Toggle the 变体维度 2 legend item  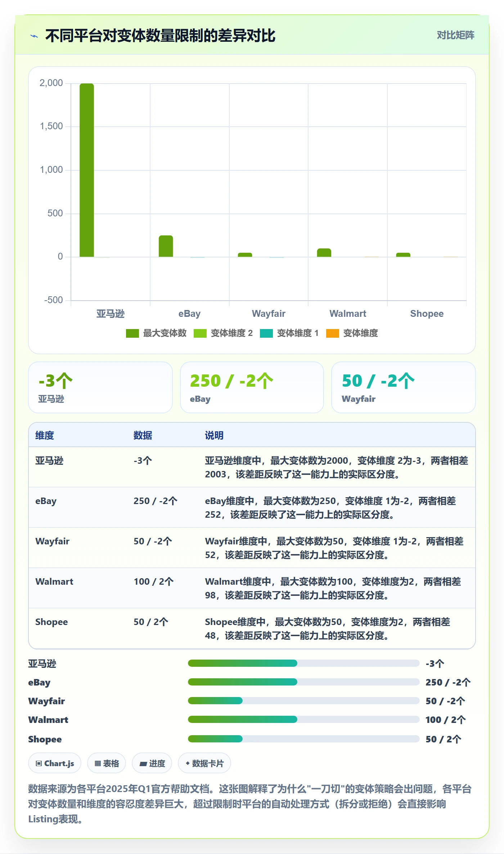pyautogui.click(x=223, y=333)
